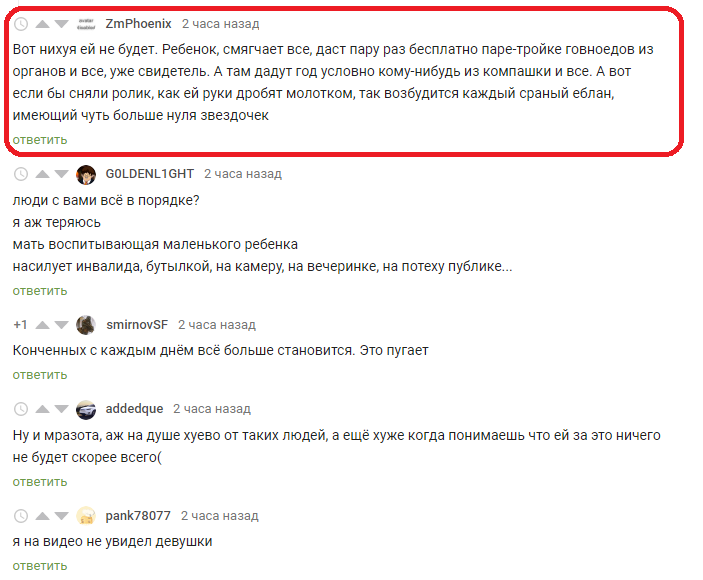Open addedque's avatar thumbnail
The height and width of the screenshot is (580, 703).
click(86, 409)
